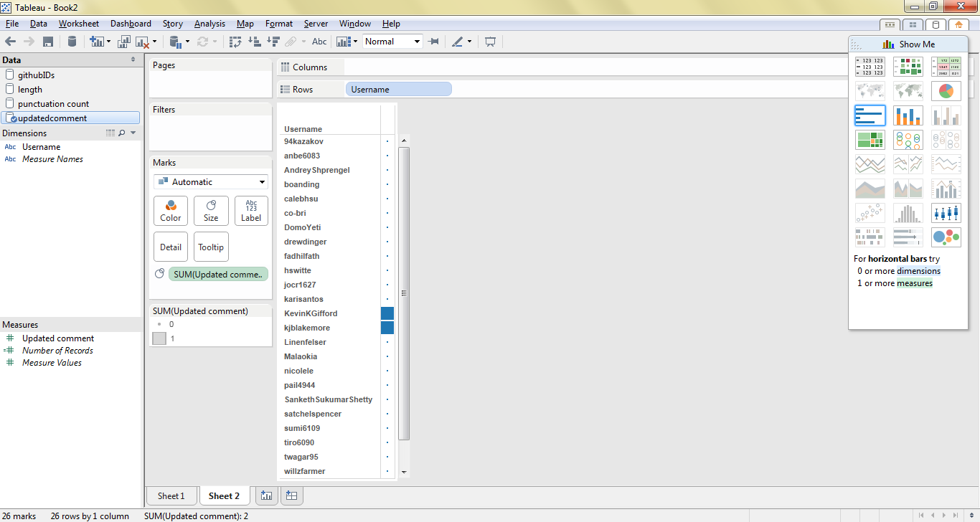
Task: Open the New Worksheet dropdown arrow
Action: [109, 42]
